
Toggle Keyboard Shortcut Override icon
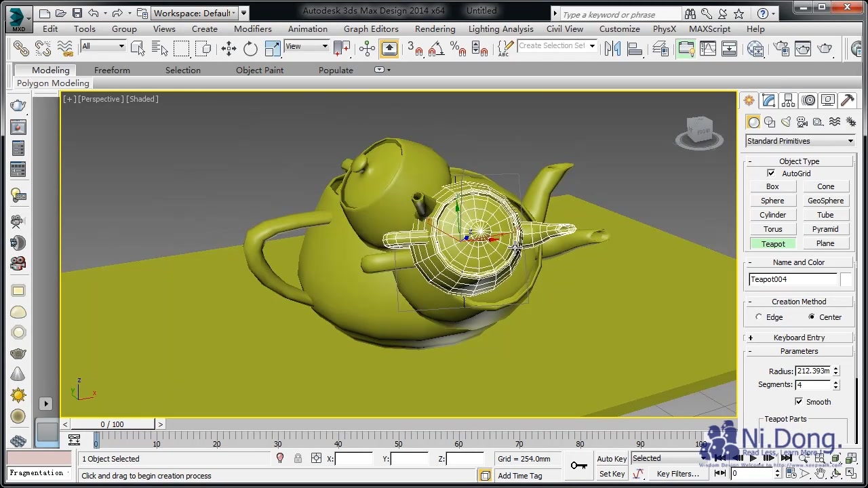click(x=389, y=48)
